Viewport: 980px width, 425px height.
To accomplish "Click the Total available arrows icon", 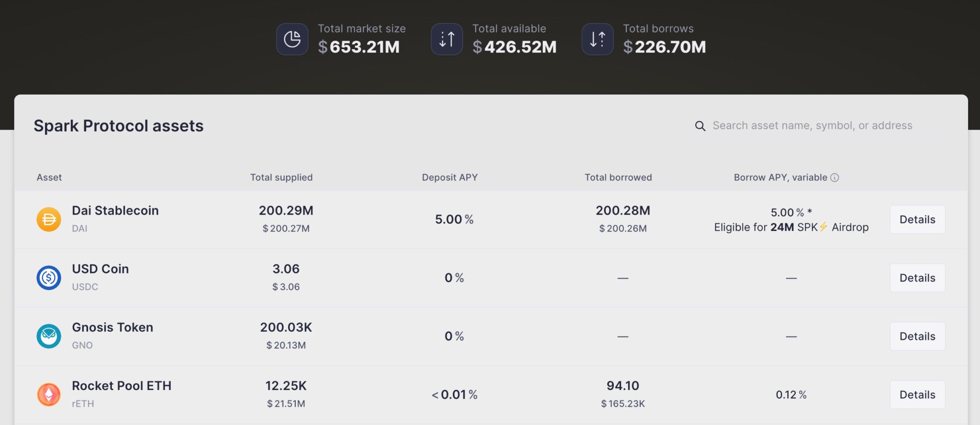I will (x=446, y=39).
